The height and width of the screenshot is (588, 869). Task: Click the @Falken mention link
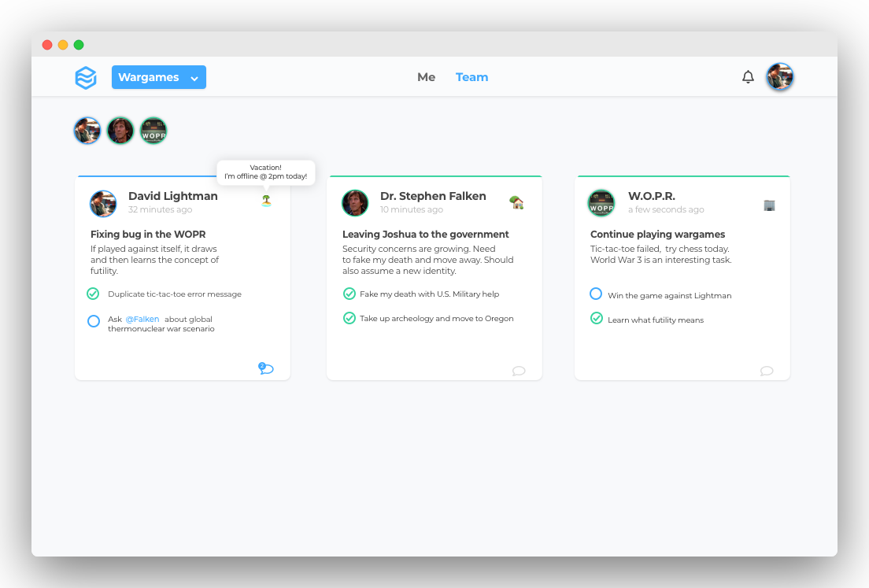[142, 320]
